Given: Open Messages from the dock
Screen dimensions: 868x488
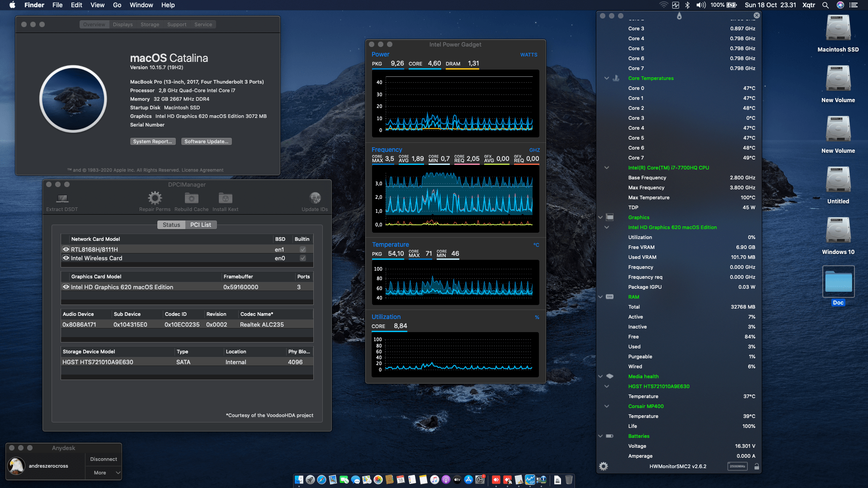Looking at the screenshot, I should (355, 479).
